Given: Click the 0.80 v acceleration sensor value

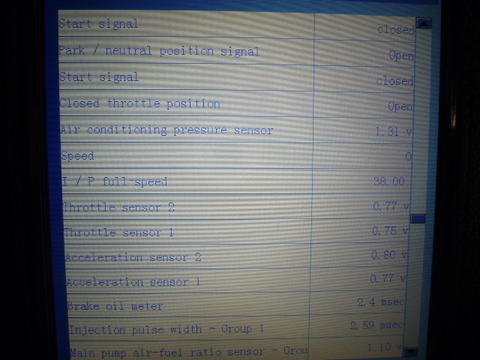Looking at the screenshot, I should [389, 255].
